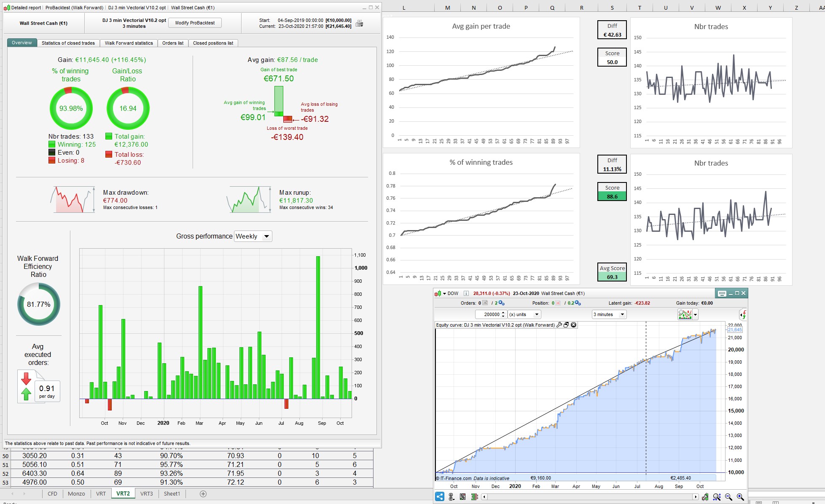
Task: Click the zoom in magnifier on chart
Action: tap(740, 497)
